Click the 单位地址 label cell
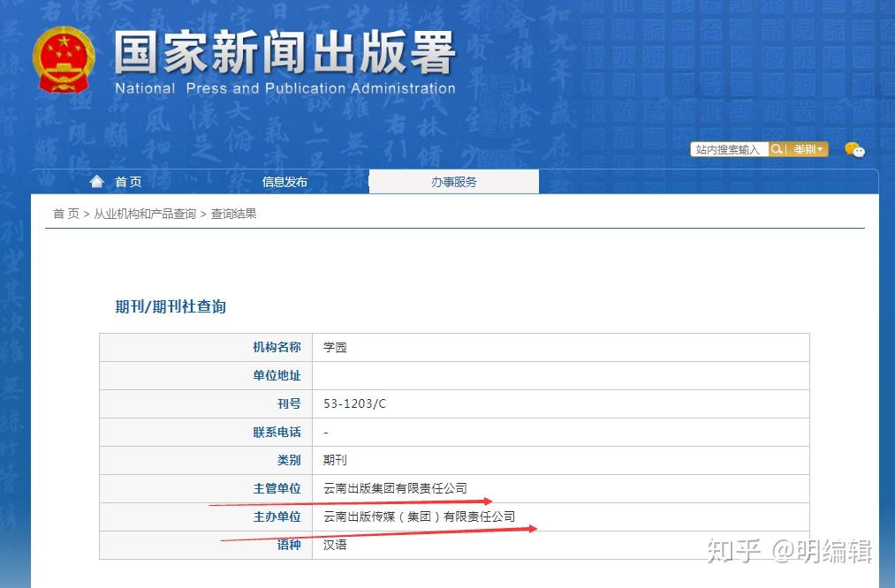895x588 pixels. (x=206, y=376)
